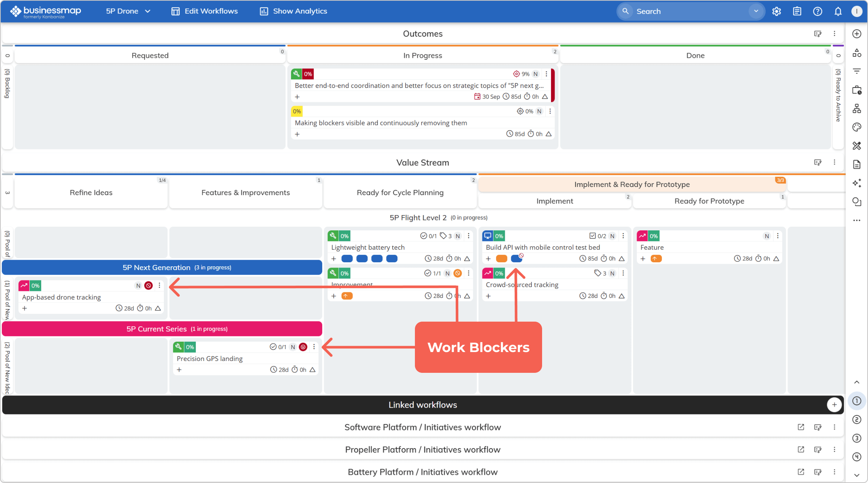Viewport: 868px width, 483px height.
Task: Expand the search options chevron
Action: tap(756, 11)
